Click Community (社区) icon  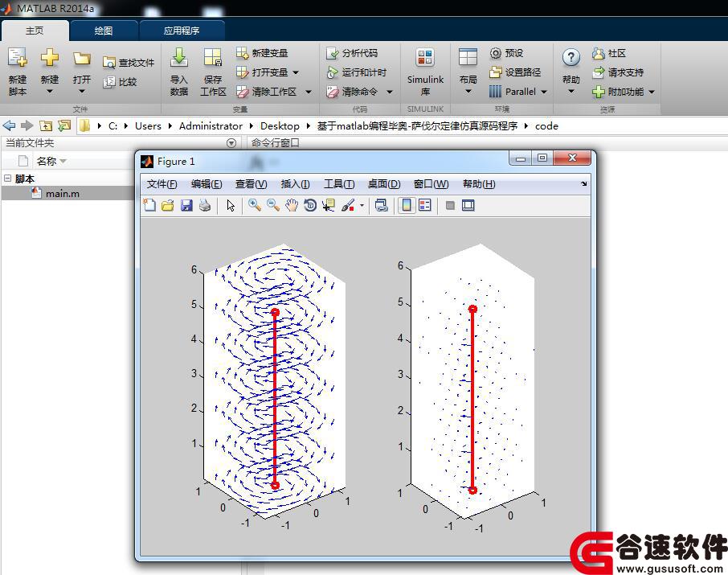[598, 53]
